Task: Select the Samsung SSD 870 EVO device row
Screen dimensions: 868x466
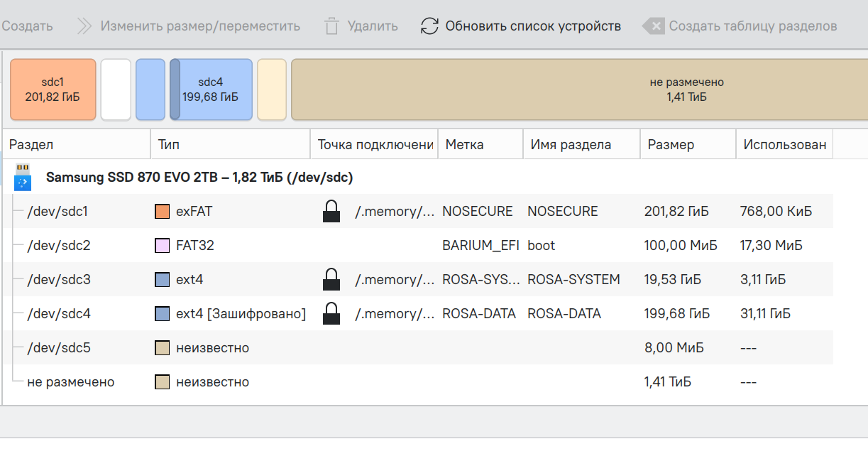Action: pyautogui.click(x=199, y=177)
